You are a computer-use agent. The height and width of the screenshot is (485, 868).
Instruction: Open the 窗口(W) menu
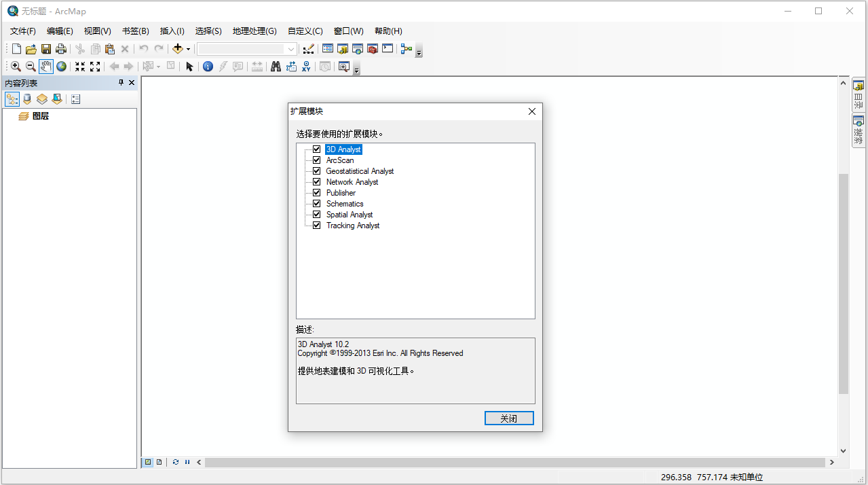[x=349, y=31]
